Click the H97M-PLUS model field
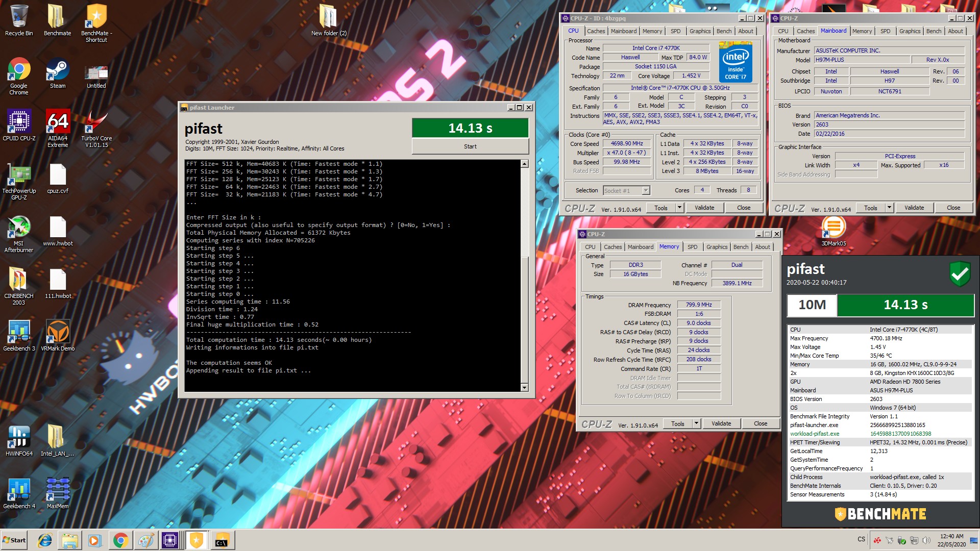Image resolution: width=980 pixels, height=551 pixels. pyautogui.click(x=862, y=60)
